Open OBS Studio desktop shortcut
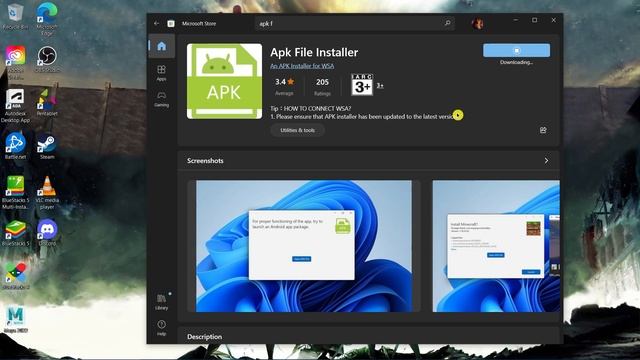The image size is (640, 360). (47, 60)
